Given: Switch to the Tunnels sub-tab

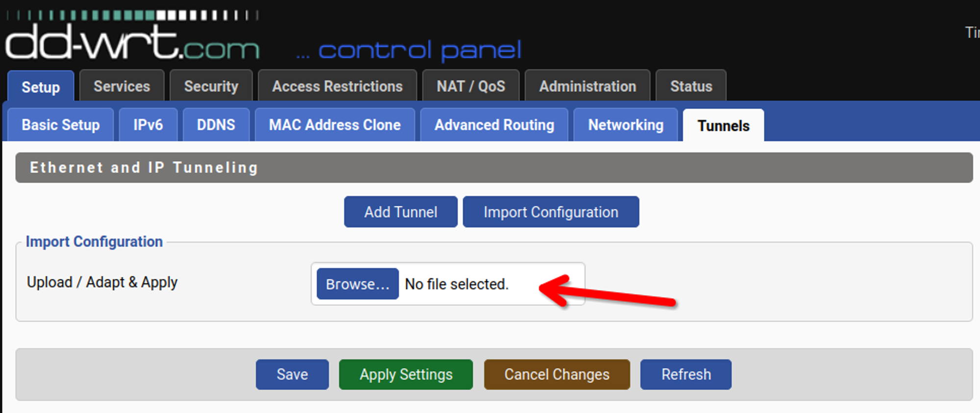Looking at the screenshot, I should 723,126.
